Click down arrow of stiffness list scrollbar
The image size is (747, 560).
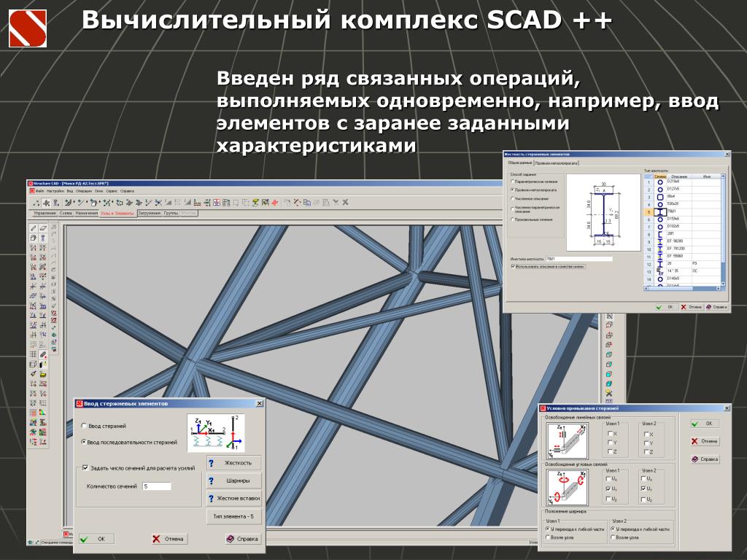click(723, 284)
